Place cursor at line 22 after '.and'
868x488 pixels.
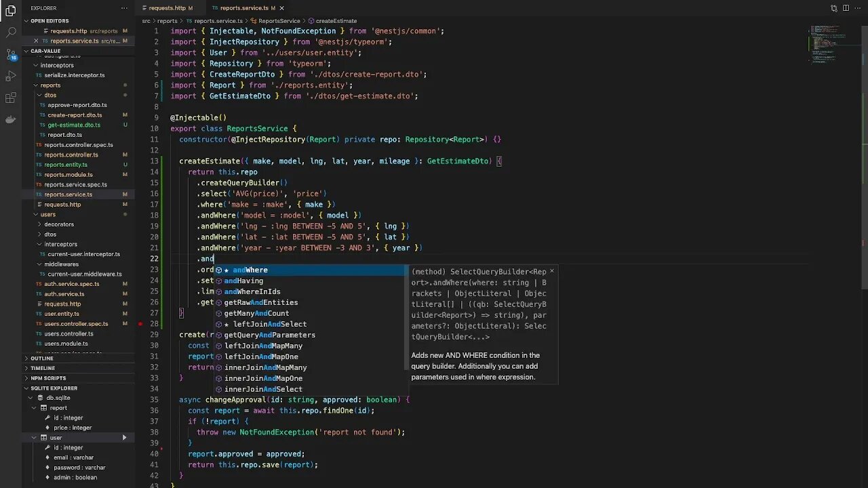214,259
